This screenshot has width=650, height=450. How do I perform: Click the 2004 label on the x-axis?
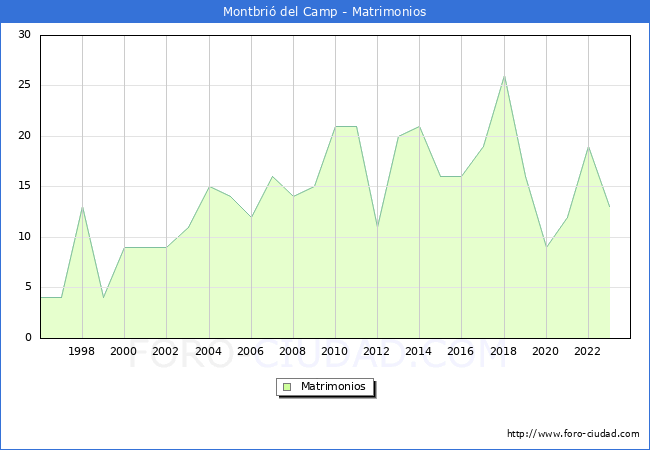(209, 351)
